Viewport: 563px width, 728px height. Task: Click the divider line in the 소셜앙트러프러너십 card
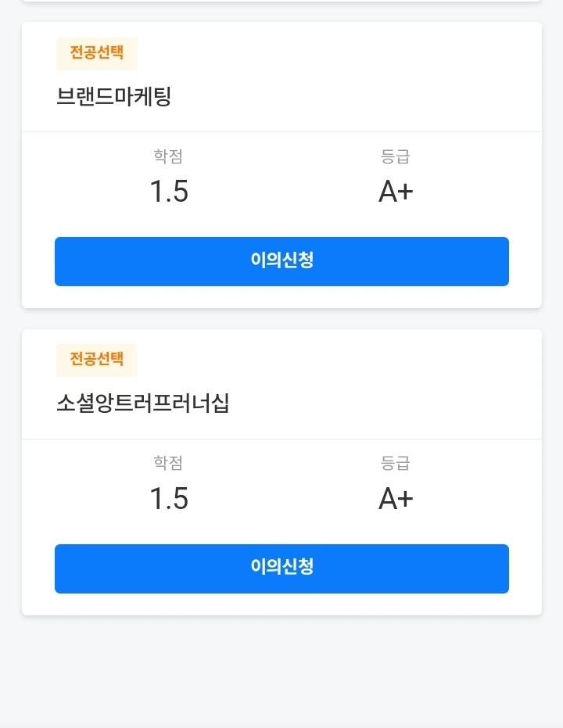click(x=281, y=439)
